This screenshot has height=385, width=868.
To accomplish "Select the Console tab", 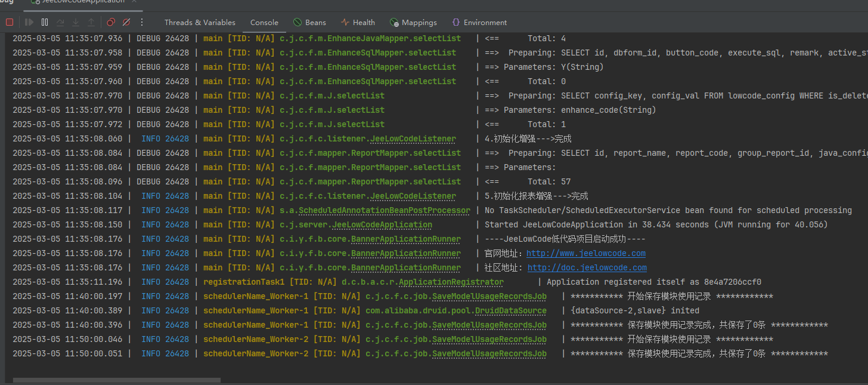I will pos(264,23).
